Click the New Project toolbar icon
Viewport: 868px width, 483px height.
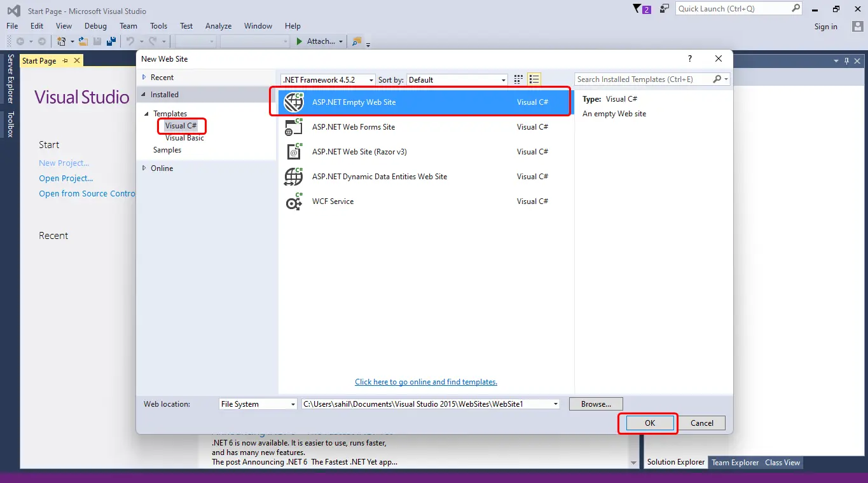(x=62, y=41)
